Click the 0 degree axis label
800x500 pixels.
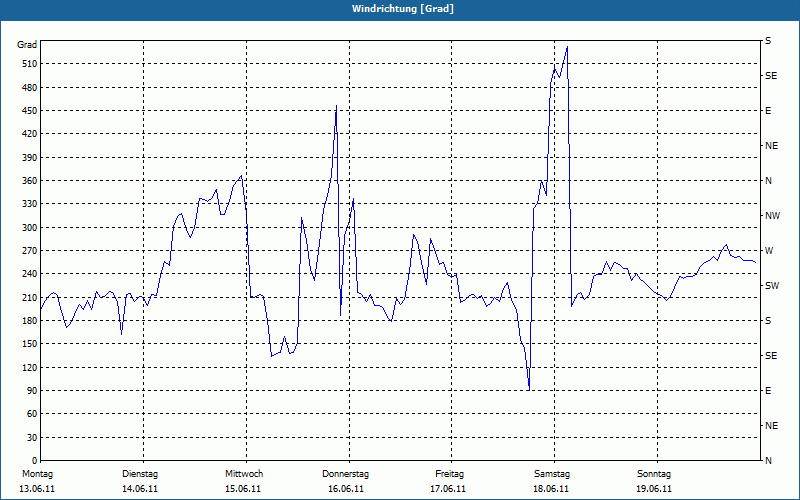[34, 460]
